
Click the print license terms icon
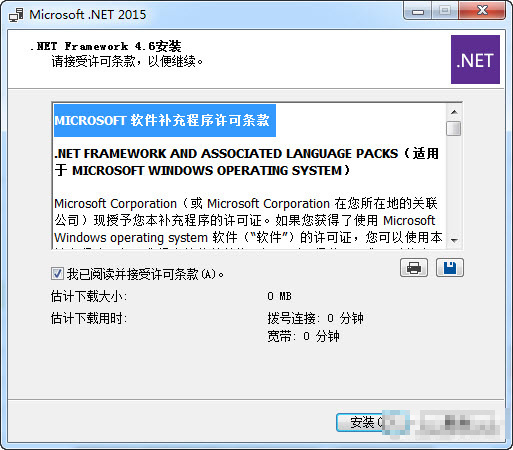(414, 267)
